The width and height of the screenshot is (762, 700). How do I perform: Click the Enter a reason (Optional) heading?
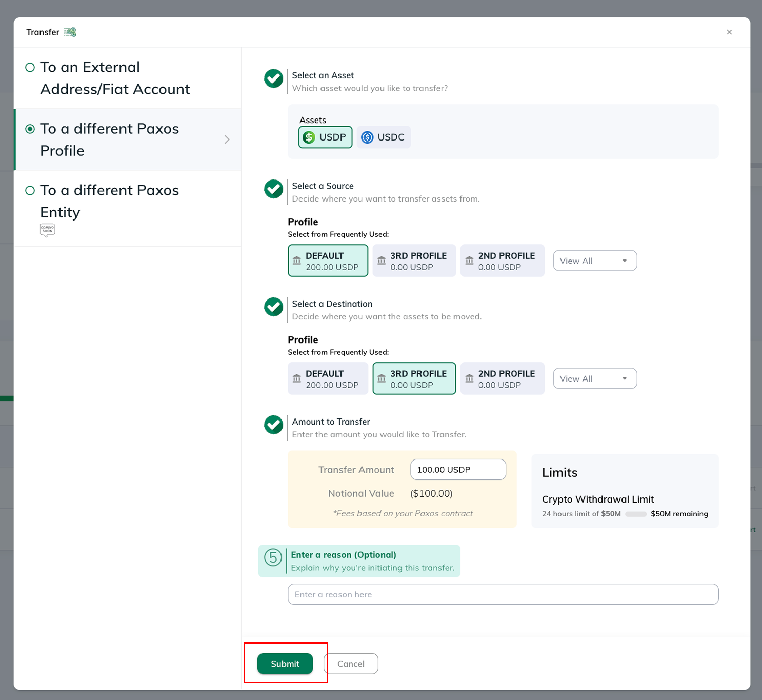pos(344,555)
